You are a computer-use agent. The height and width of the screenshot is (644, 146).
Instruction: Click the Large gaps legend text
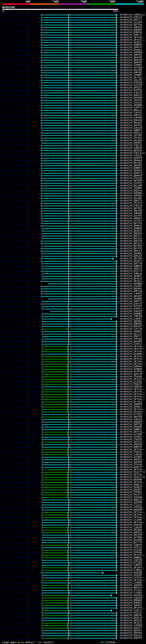pyautogui.click(x=28, y=642)
